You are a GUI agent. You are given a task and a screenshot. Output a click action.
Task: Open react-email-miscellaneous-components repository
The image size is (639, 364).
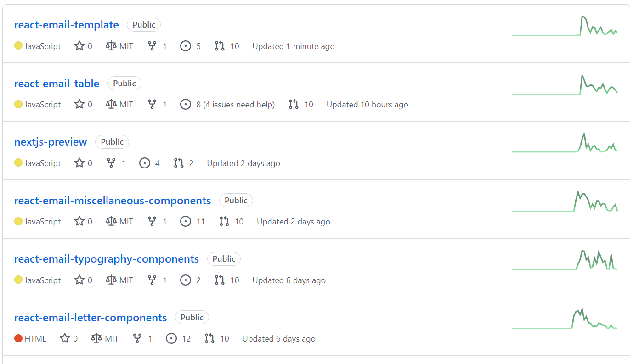113,201
